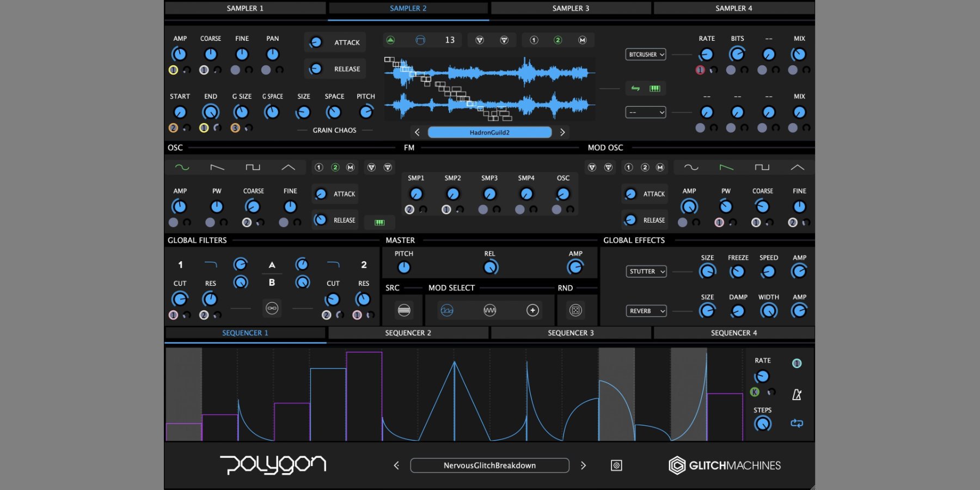Image resolution: width=980 pixels, height=490 pixels.
Task: Toggle OSC green filter 2 routing button
Action: [x=335, y=167]
